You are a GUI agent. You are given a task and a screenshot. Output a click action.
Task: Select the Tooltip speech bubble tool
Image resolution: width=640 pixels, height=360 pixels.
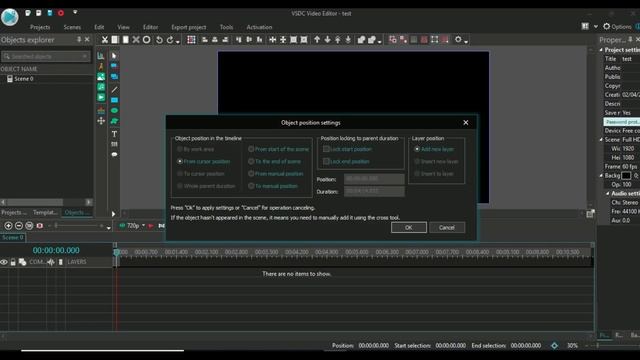pos(114,155)
